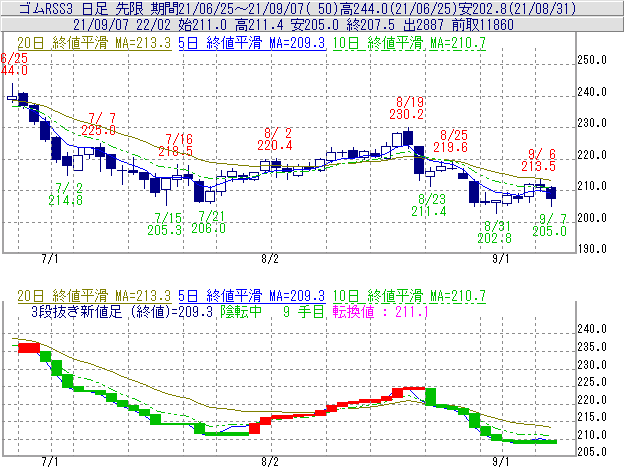
Task: Select the 5日 終値平滑 legend in lower chart
Action: [x=252, y=296]
